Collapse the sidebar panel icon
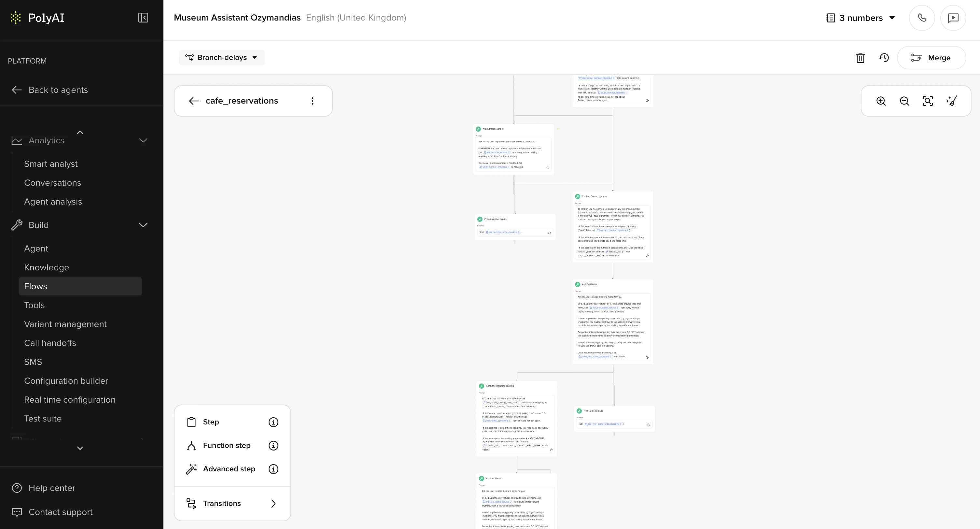This screenshot has width=980, height=529. pyautogui.click(x=143, y=18)
